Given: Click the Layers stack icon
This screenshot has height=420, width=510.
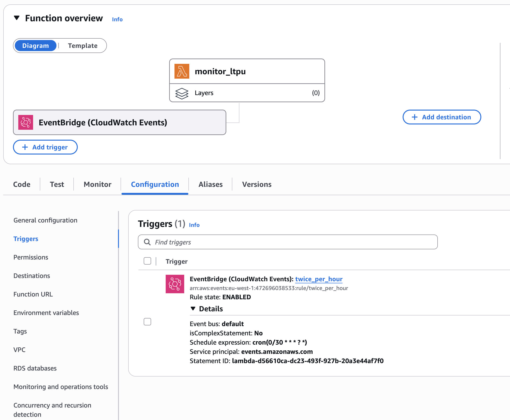Looking at the screenshot, I should tap(182, 93).
